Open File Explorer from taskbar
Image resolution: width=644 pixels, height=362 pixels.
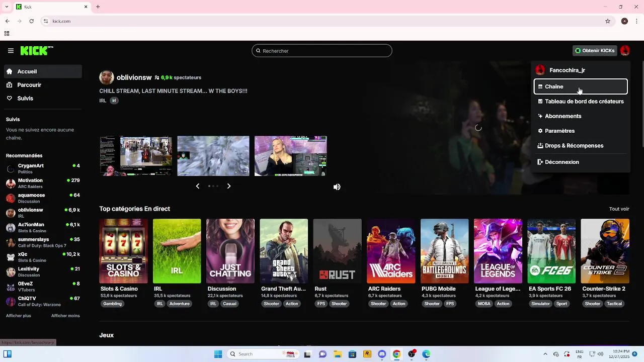338,354
